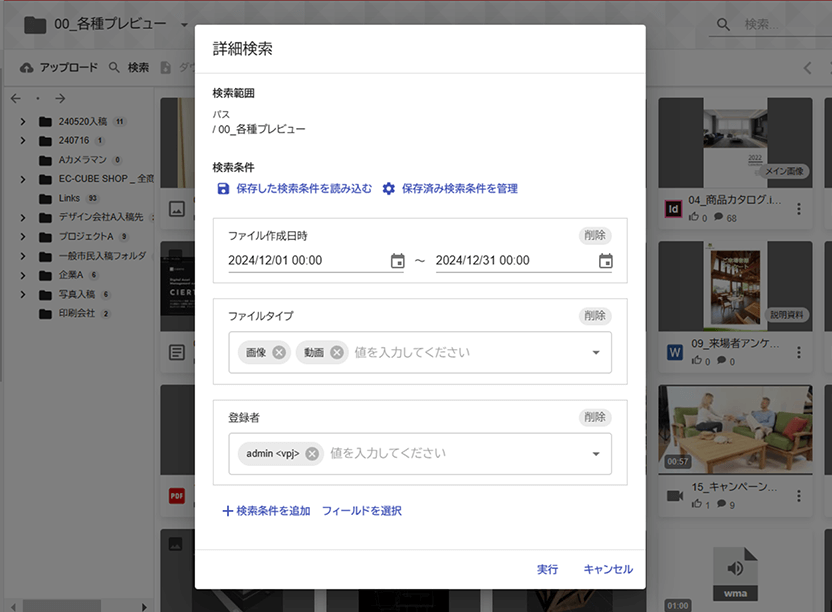Click the 検索 toolbar button
Image resolution: width=832 pixels, height=612 pixels.
click(129, 67)
